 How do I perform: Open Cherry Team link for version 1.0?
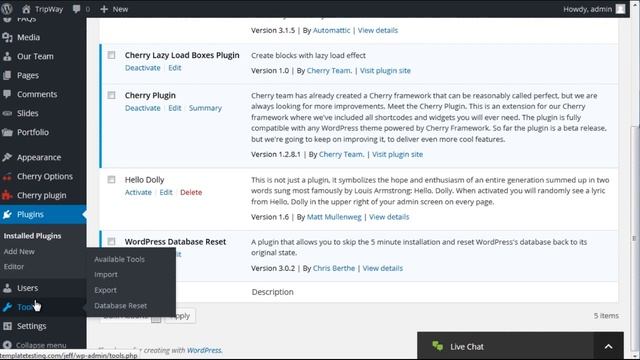tap(329, 71)
